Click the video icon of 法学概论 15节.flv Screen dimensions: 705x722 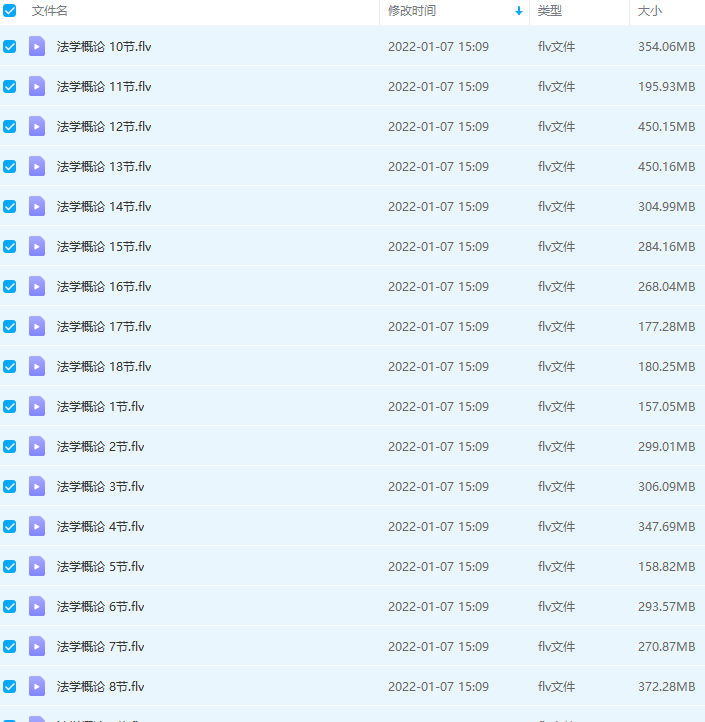click(37, 247)
